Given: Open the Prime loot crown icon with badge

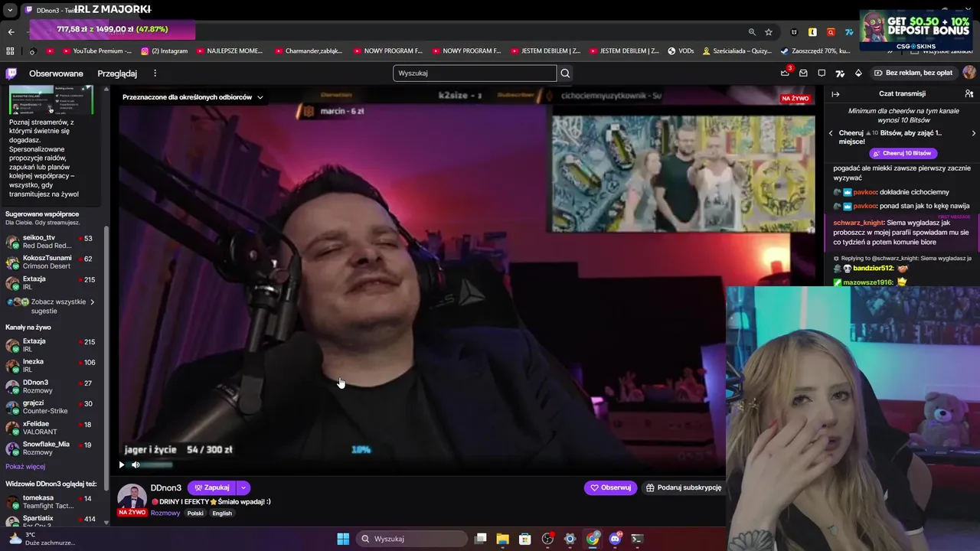Looking at the screenshot, I should 785,73.
